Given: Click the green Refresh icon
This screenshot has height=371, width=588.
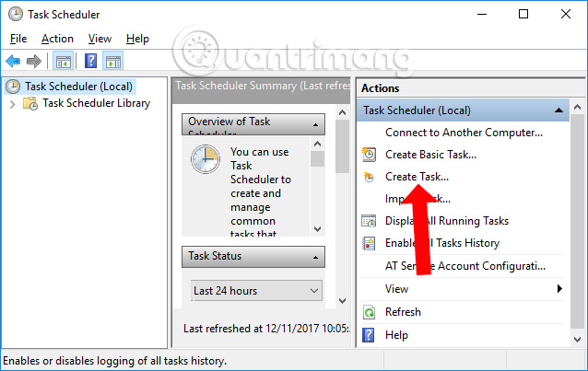Looking at the screenshot, I should tap(369, 312).
